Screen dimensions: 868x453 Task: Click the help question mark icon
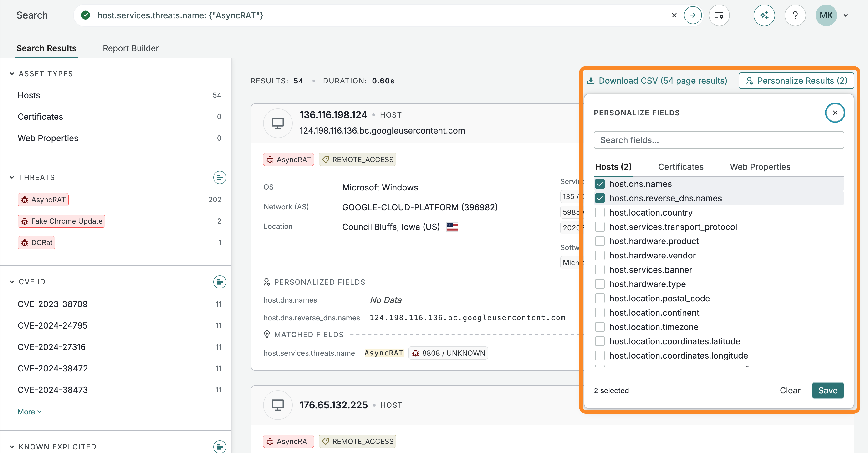[795, 15]
